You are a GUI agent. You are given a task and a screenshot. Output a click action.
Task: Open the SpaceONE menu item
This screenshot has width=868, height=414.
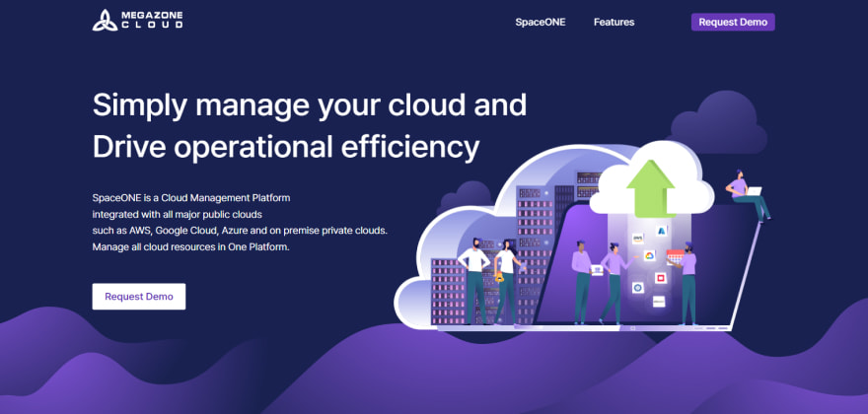click(540, 22)
